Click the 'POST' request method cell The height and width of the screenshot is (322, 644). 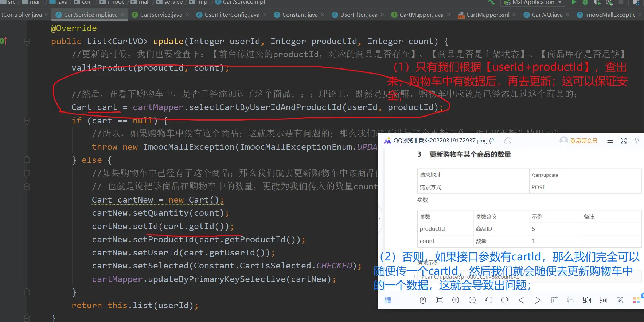coord(585,187)
